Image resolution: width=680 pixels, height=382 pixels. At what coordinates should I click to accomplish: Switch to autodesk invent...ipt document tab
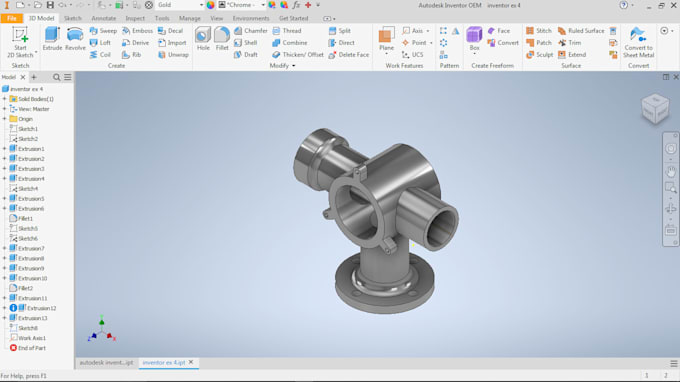(x=106, y=362)
